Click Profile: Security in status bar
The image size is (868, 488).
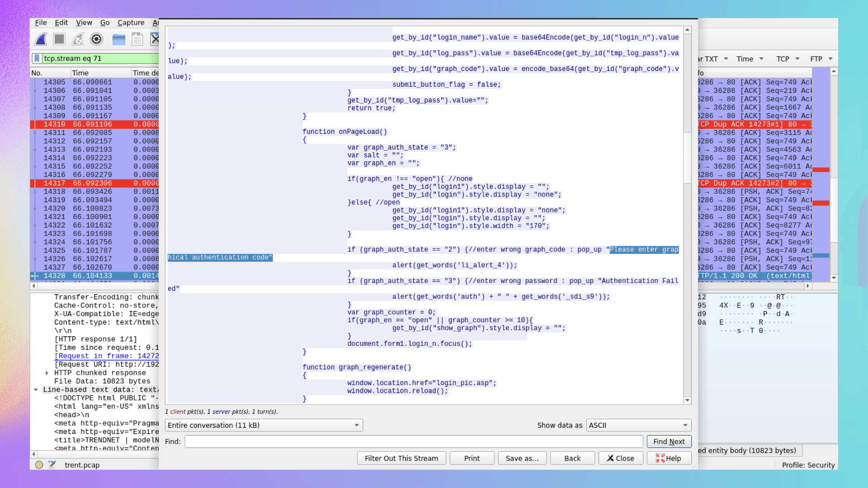point(808,465)
